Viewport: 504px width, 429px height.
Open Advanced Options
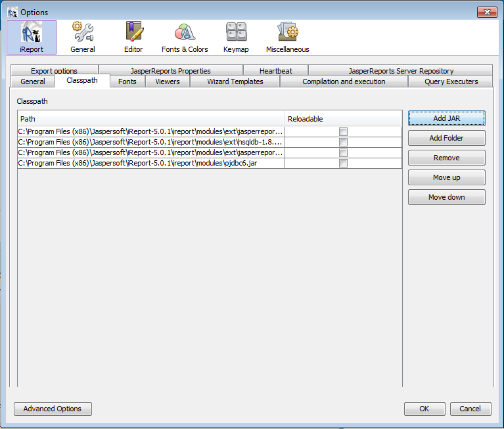(x=53, y=409)
